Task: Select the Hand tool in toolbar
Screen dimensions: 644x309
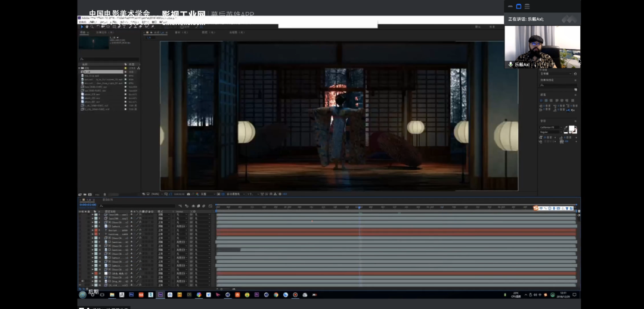Action: (86, 26)
